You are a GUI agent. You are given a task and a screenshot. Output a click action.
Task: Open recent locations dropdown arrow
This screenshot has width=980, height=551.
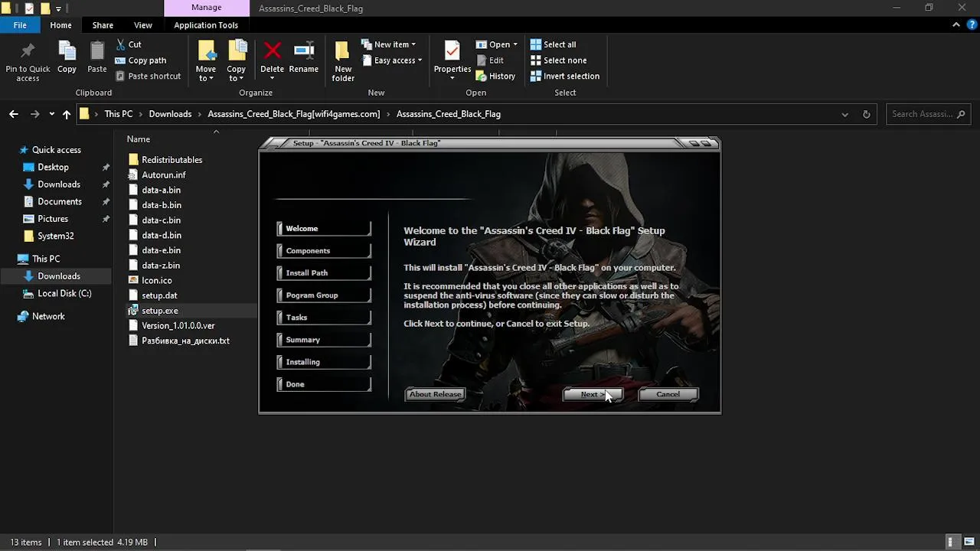[51, 114]
